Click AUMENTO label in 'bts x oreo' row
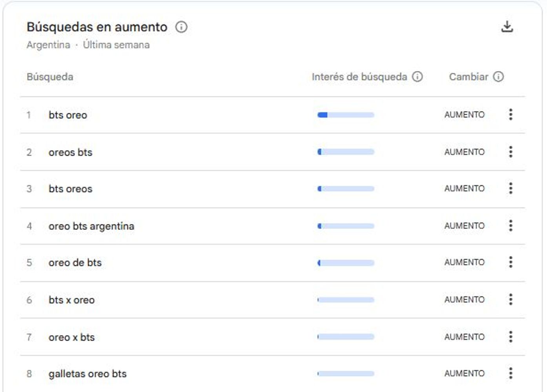Image resolution: width=547 pixels, height=392 pixels. pyautogui.click(x=465, y=300)
